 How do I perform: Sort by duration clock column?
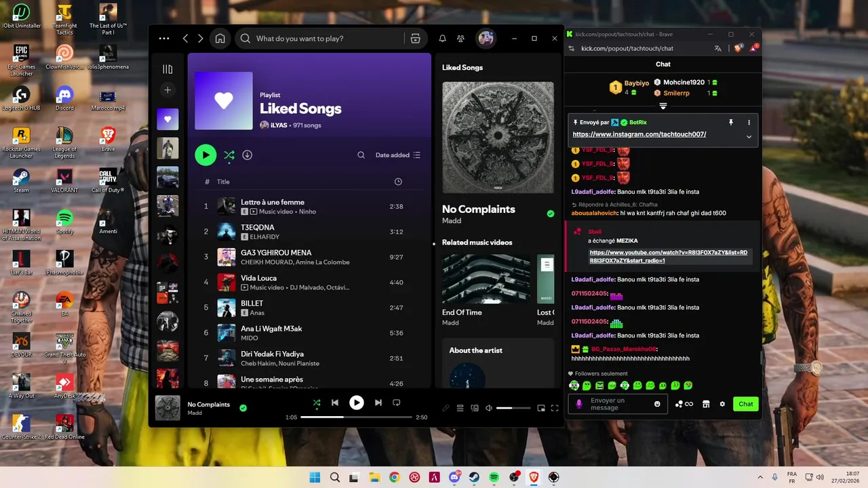[398, 182]
